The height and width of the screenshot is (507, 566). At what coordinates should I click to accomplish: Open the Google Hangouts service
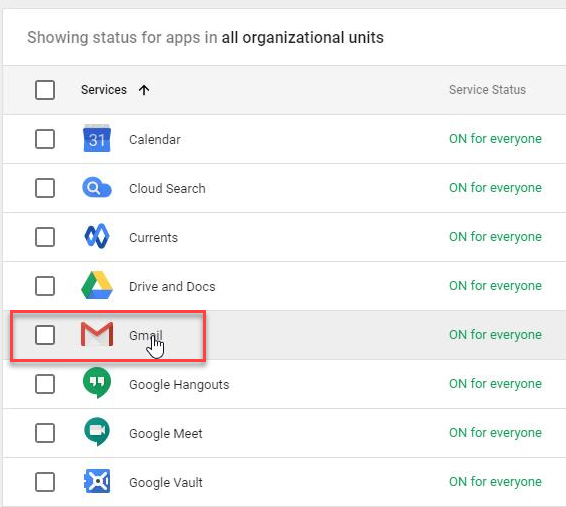pos(179,385)
